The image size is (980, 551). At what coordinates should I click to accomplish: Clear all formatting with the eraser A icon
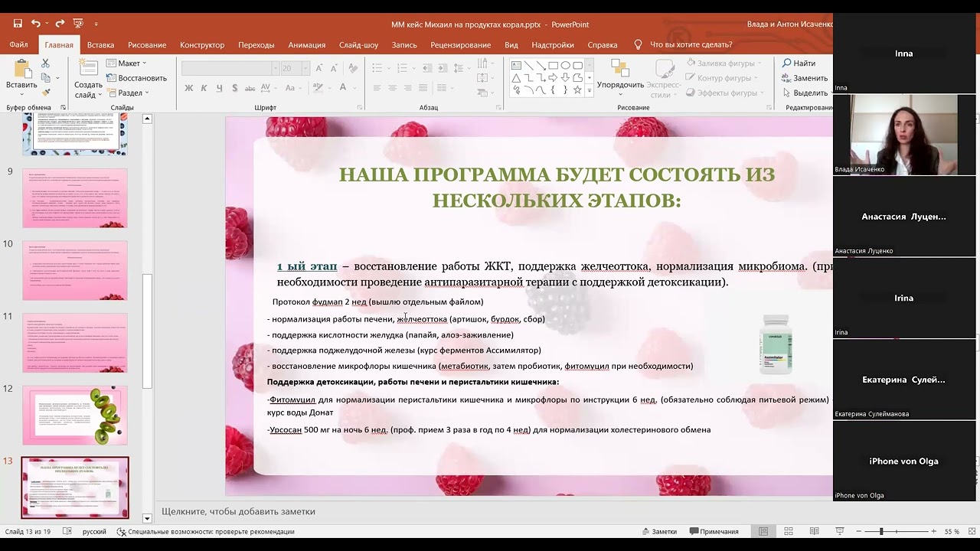(354, 68)
